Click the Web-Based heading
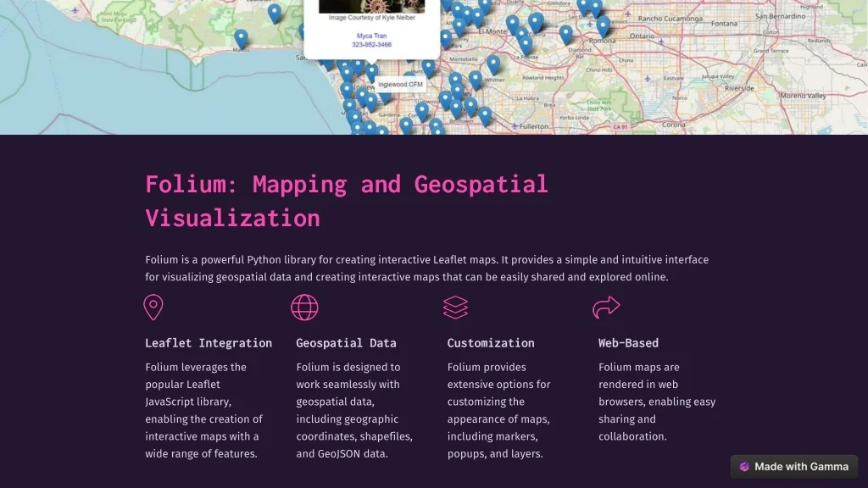Image resolution: width=868 pixels, height=488 pixels. point(628,343)
